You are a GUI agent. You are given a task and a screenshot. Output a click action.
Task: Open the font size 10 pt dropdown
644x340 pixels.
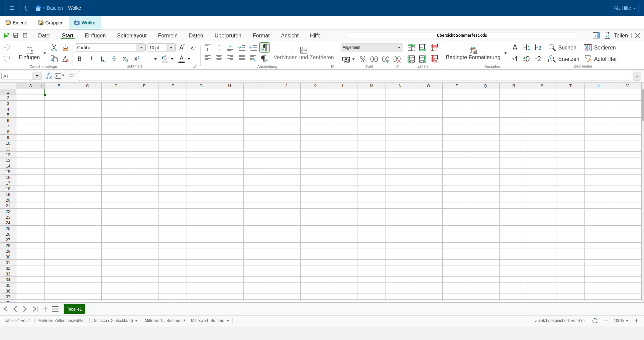171,47
